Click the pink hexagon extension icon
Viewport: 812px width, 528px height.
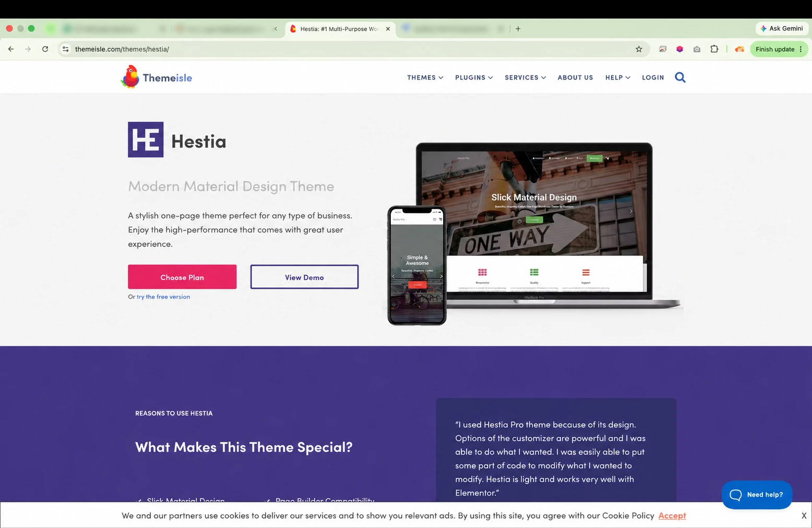[679, 49]
